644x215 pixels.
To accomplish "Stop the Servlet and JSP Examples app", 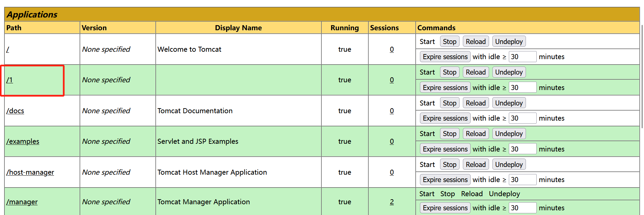I will click(449, 134).
